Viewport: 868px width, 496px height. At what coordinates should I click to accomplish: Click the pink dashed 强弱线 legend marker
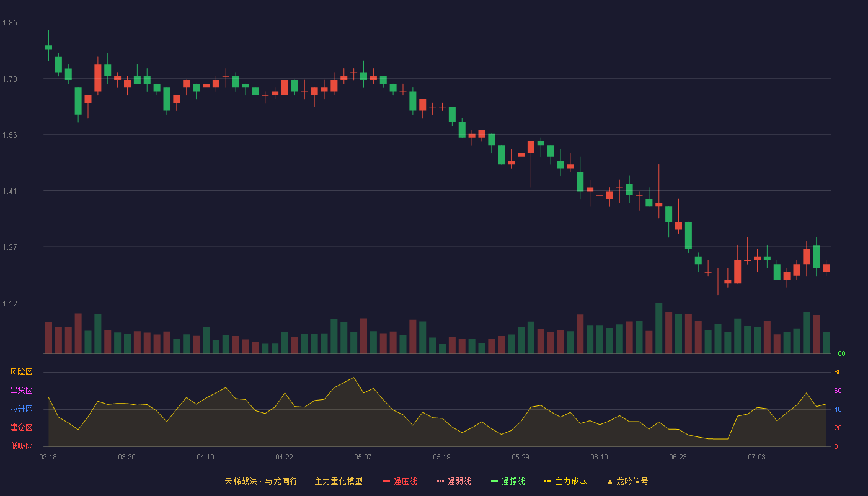pyautogui.click(x=440, y=481)
